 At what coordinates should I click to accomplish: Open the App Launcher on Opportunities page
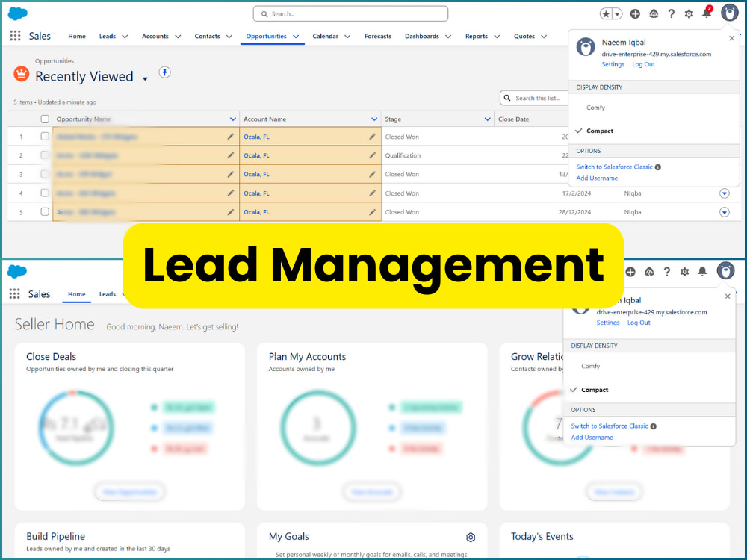point(15,36)
